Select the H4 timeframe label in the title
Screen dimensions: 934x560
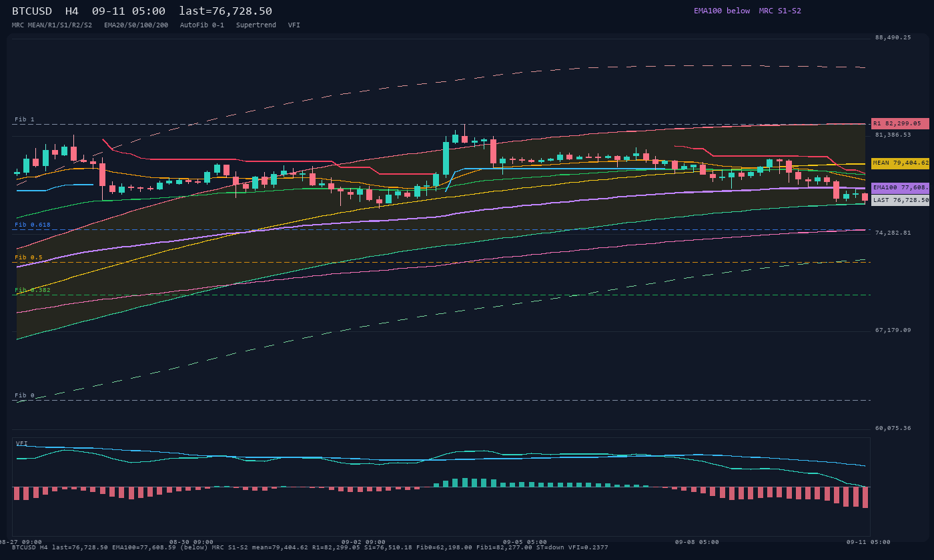pos(72,11)
